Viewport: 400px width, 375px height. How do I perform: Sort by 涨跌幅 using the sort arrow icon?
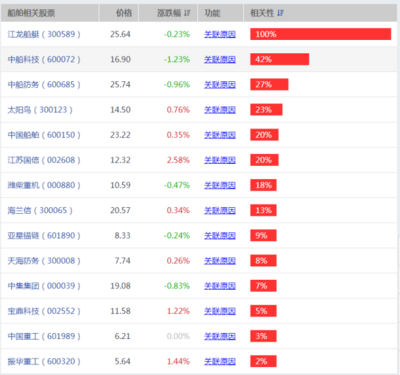pos(187,13)
